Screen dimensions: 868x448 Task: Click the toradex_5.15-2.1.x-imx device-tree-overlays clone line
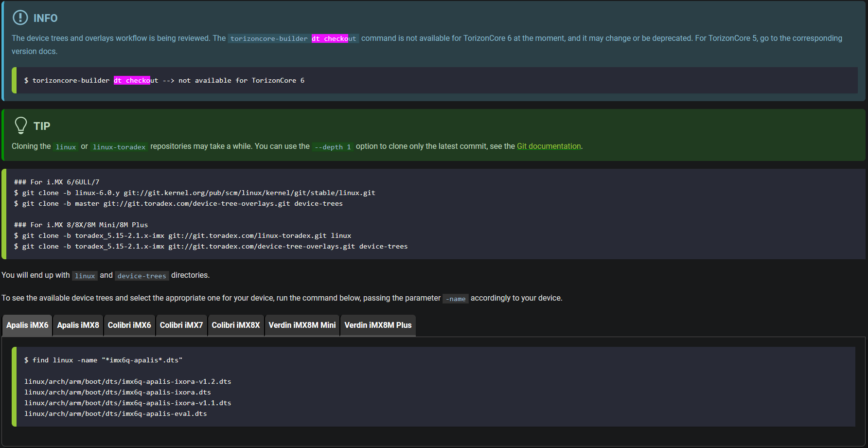click(x=211, y=246)
